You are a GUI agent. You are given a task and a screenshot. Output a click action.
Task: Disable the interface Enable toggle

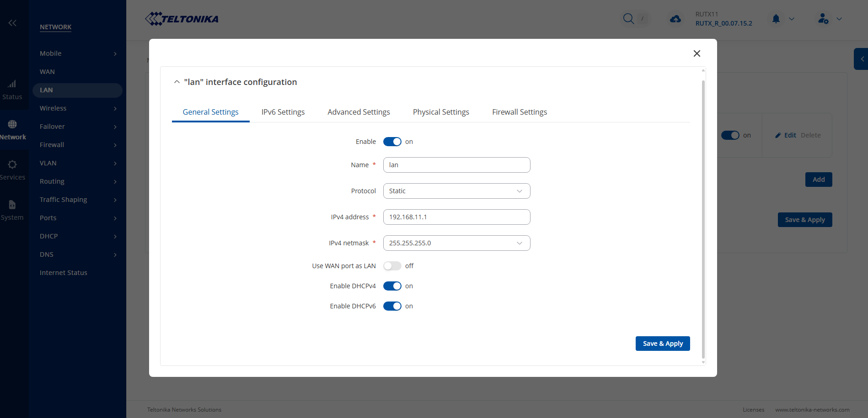[x=392, y=142]
